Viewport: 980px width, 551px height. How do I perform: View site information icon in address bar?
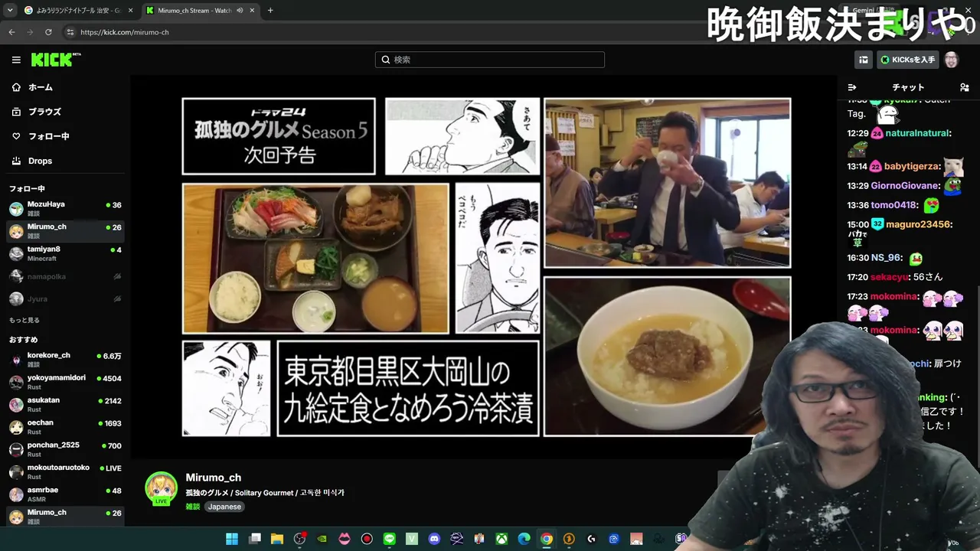pyautogui.click(x=70, y=32)
